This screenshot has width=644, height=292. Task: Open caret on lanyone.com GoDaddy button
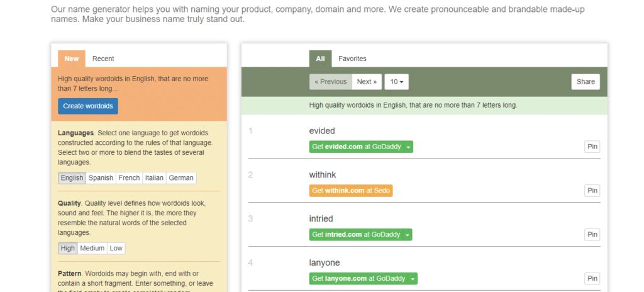click(413, 279)
